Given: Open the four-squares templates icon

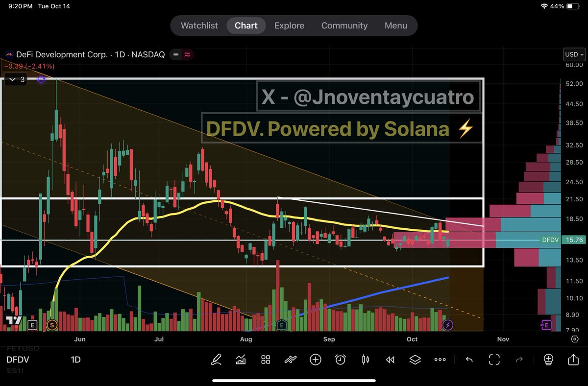Looking at the screenshot, I should (266, 360).
